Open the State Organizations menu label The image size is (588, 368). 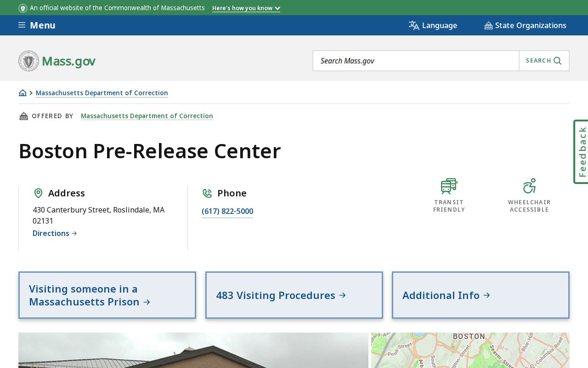point(531,25)
